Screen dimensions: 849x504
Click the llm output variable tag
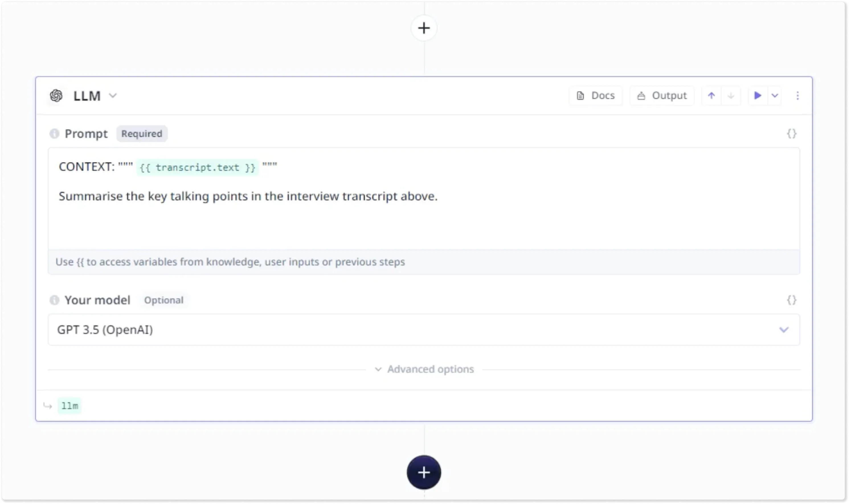click(70, 406)
